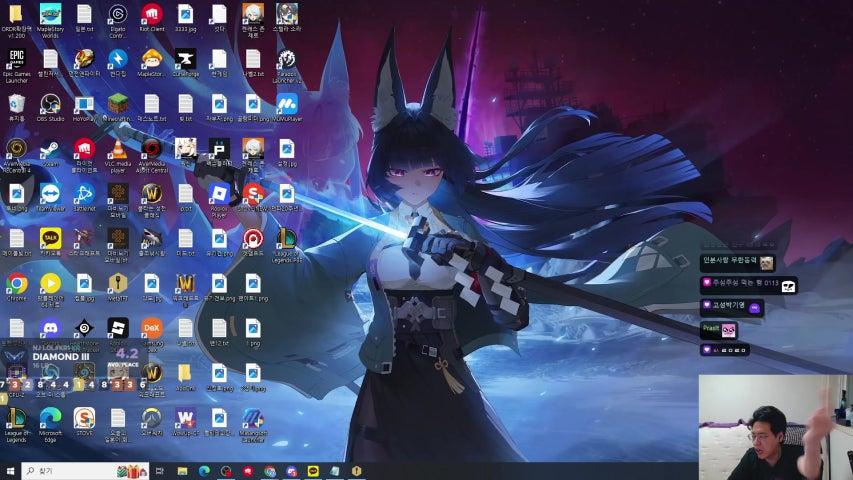The image size is (853, 480).
Task: Launch TeamViewer from the desktop
Action: click(50, 193)
